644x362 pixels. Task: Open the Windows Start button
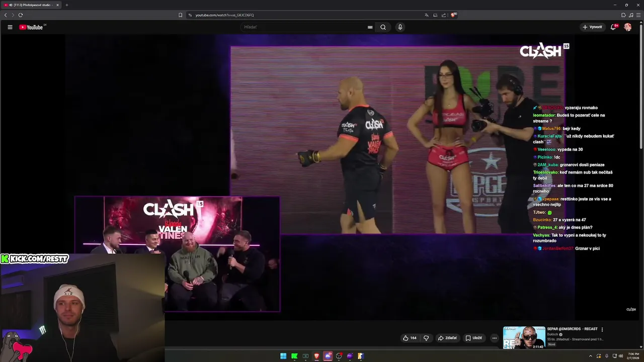coord(283,356)
